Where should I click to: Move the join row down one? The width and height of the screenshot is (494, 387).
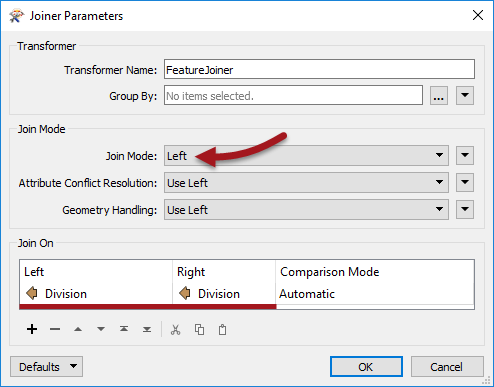101,329
